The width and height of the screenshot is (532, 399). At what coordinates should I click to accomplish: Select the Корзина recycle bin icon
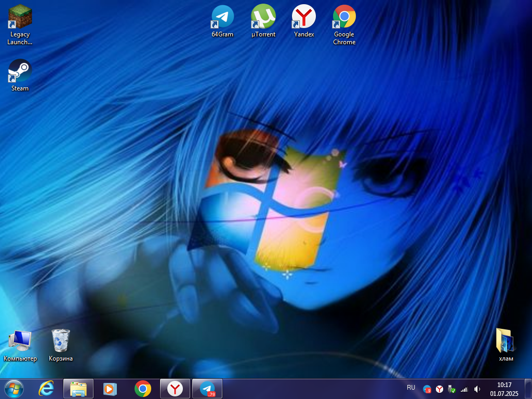[x=61, y=345]
